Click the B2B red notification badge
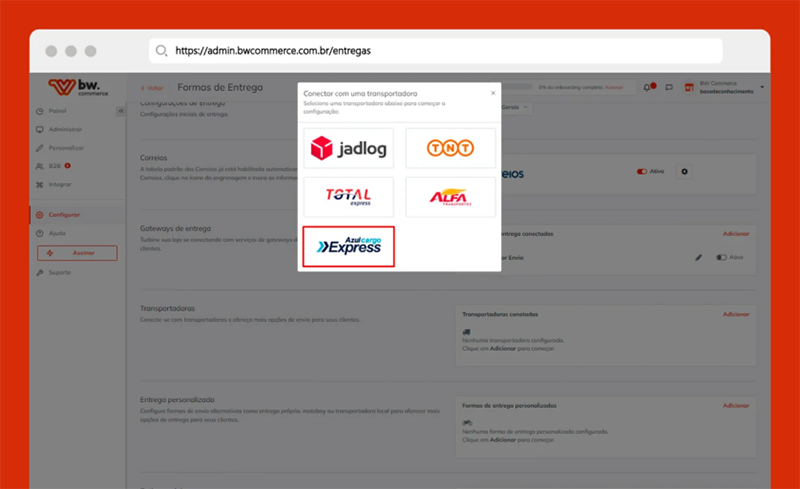The height and width of the screenshot is (489, 800). tap(67, 165)
